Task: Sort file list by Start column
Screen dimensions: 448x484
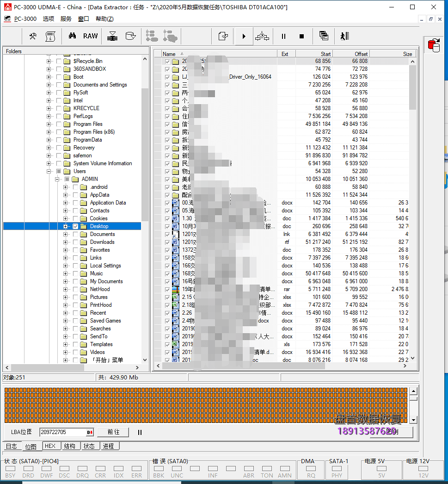Action: pyautogui.click(x=314, y=54)
